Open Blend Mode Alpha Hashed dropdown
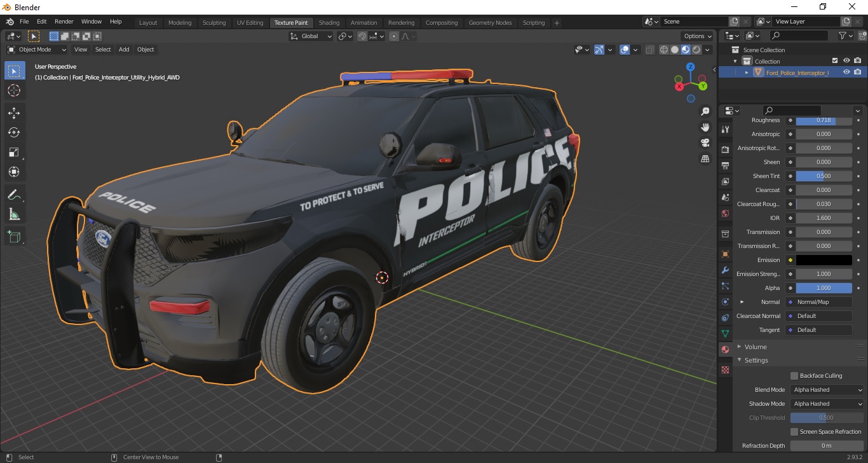Image resolution: width=868 pixels, height=463 pixels. (827, 390)
